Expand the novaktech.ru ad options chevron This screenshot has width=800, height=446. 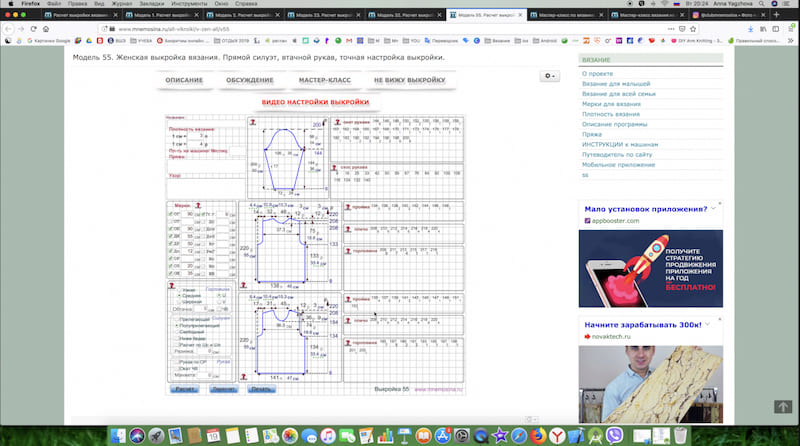pyautogui.click(x=708, y=324)
